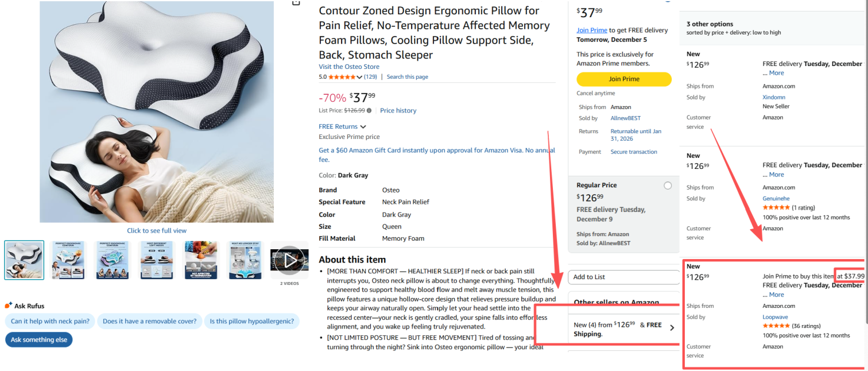The width and height of the screenshot is (868, 371).
Task: Select the second product image thumbnail
Action: pyautogui.click(x=68, y=260)
